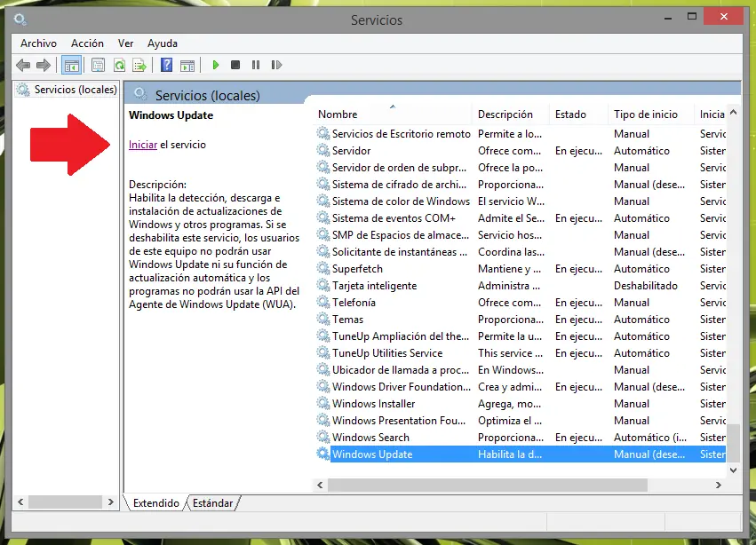Sort by the Nombre column header
756x545 pixels.
click(x=393, y=115)
